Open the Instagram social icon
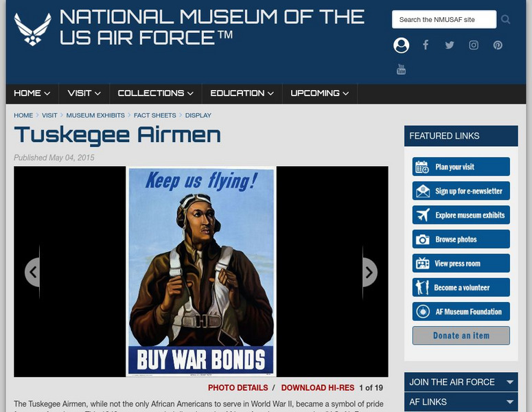Viewport: 532px width, 412px height. 474,45
